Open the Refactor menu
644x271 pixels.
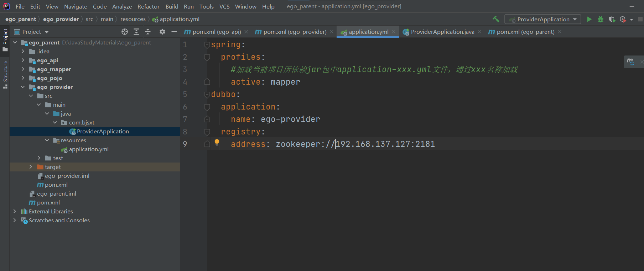click(x=148, y=6)
